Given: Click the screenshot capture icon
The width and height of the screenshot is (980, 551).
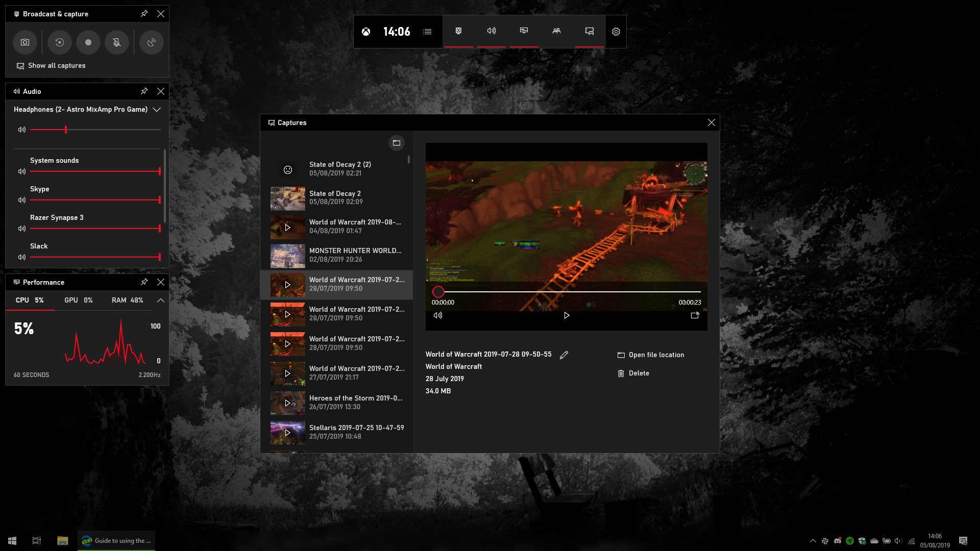Looking at the screenshot, I should point(25,42).
